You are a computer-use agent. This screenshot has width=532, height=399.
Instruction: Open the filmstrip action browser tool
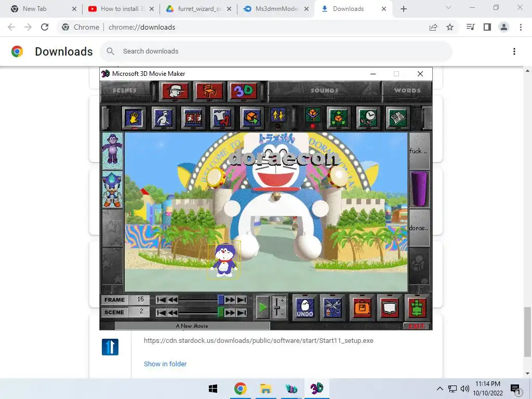point(193,118)
